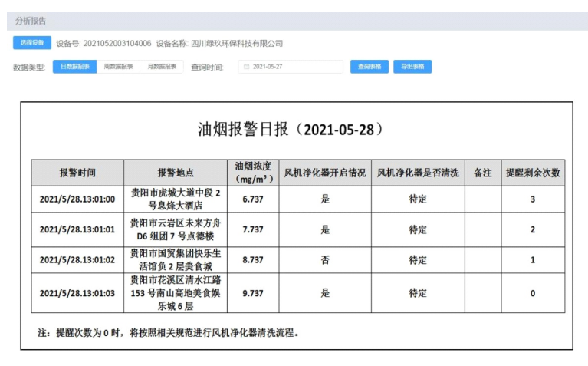Click the 油烟浓度 column header
The image size is (588, 366).
click(x=253, y=173)
